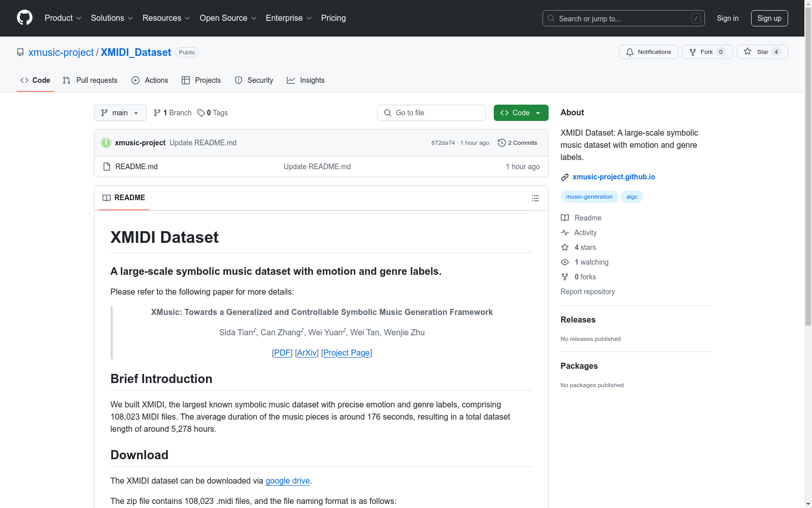Click the README.md file icon
The image size is (812, 508).
[107, 167]
